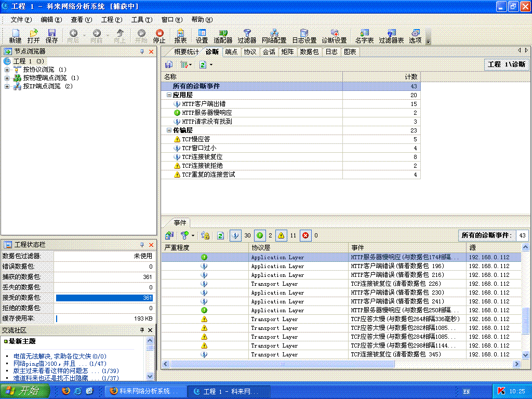
Task: Click the 适配器 (Adapter) toolbar icon
Action: click(x=223, y=36)
